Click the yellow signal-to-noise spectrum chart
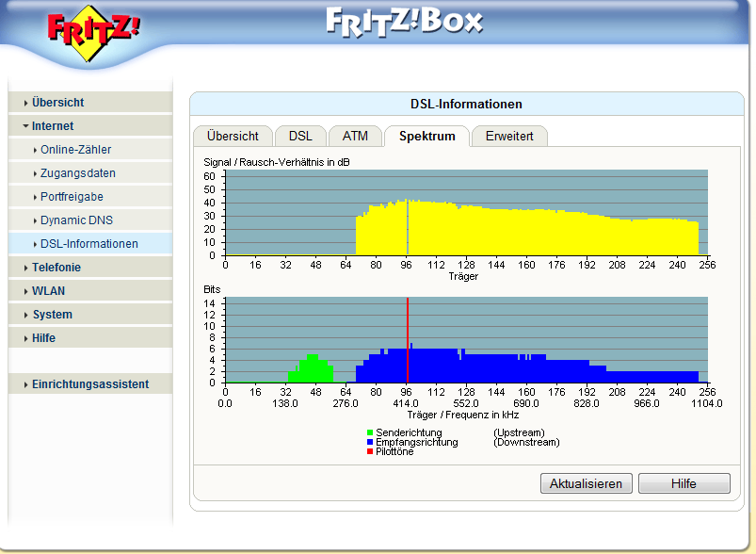This screenshot has height=554, width=756. [x=527, y=231]
